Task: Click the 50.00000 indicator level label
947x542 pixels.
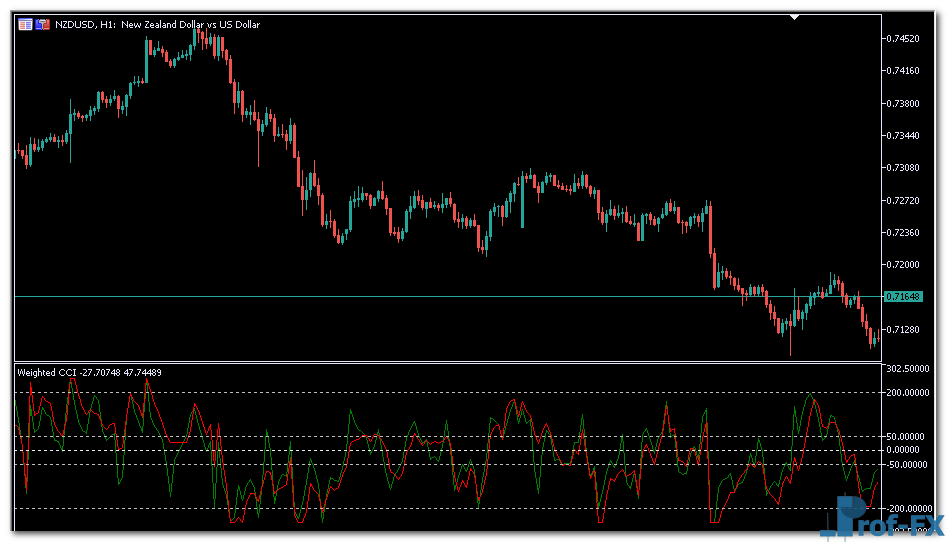Action: 908,437
